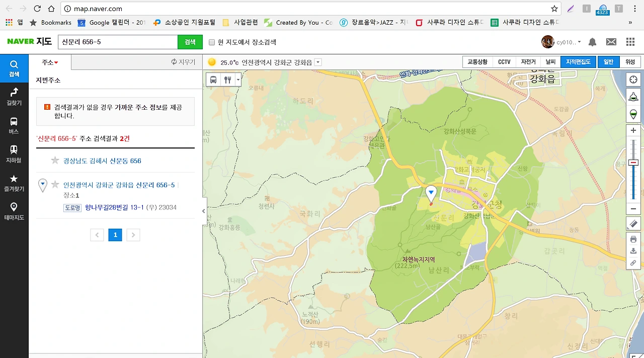Open the map layer dropdown arrow beside the restaurant icon

point(237,79)
